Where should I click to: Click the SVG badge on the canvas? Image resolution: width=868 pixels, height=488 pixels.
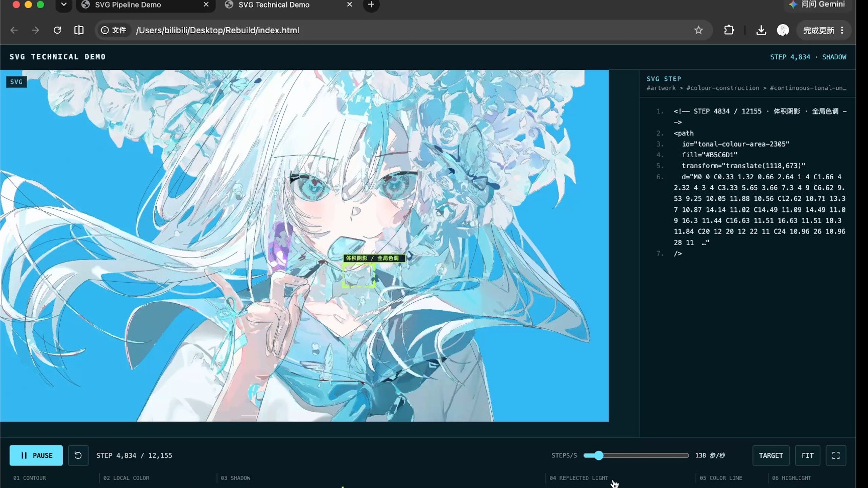click(17, 82)
